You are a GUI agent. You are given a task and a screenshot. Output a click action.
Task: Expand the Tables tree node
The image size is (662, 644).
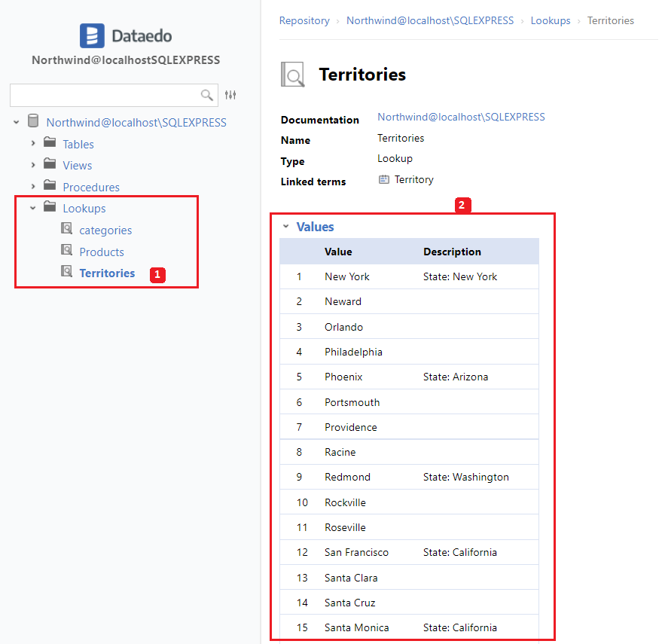pos(33,143)
